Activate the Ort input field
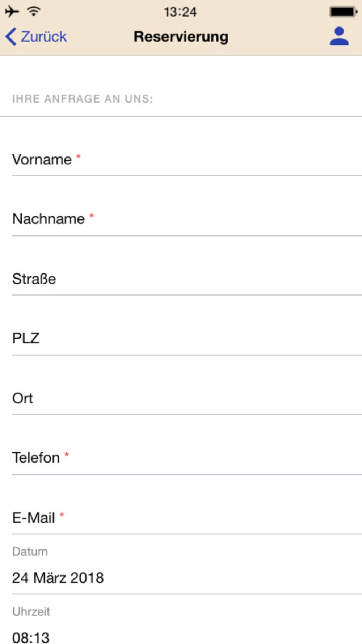 pos(187,398)
